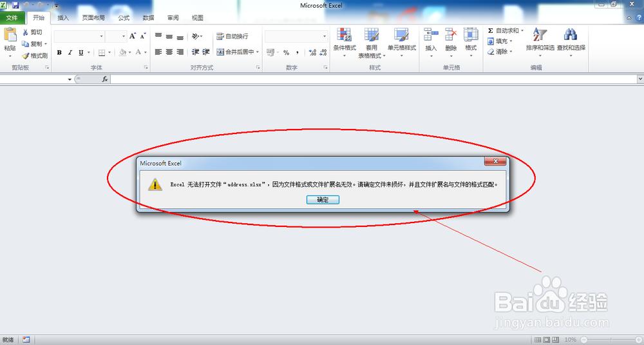Viewport: 644px width, 345px height.
Task: Switch to the 插入 (Insert) tab
Action: coord(63,18)
